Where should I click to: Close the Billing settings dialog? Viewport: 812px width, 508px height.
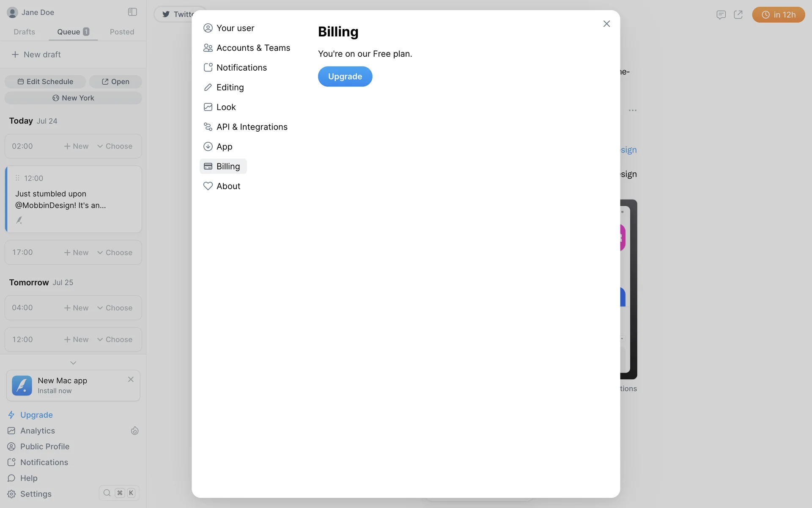(606, 24)
